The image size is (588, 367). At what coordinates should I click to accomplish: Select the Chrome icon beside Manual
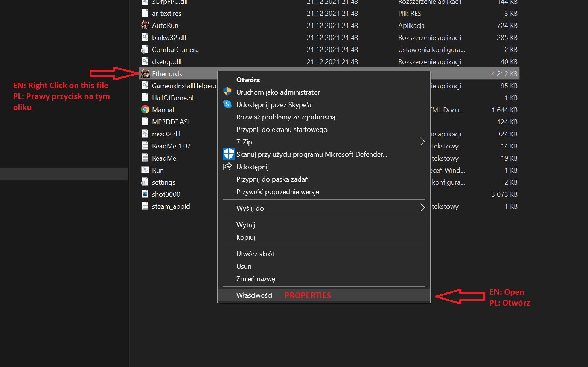point(145,110)
